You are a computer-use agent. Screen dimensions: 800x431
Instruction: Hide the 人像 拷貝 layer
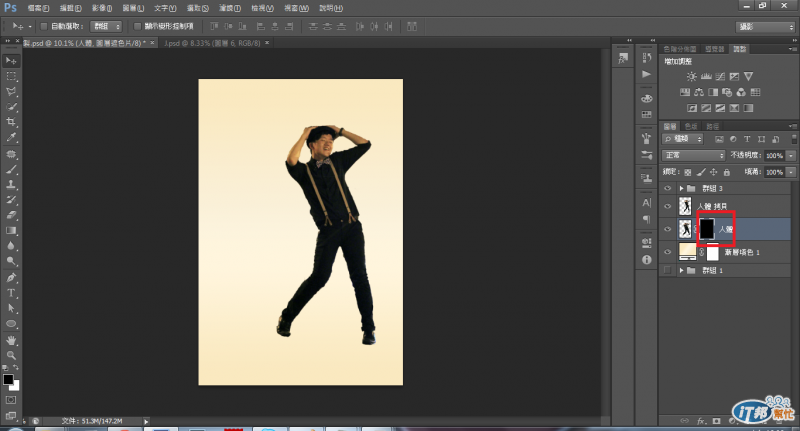point(668,207)
